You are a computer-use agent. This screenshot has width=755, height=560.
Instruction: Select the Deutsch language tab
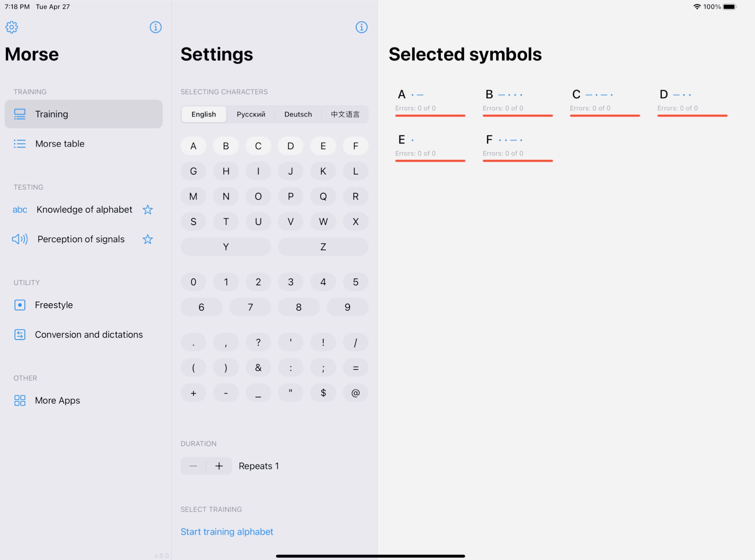[x=298, y=114]
